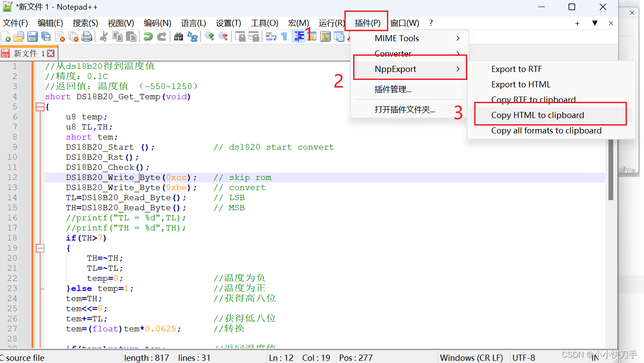This screenshot has width=644, height=363.
Task: Open the 搜索(S) menu
Action: click(86, 23)
